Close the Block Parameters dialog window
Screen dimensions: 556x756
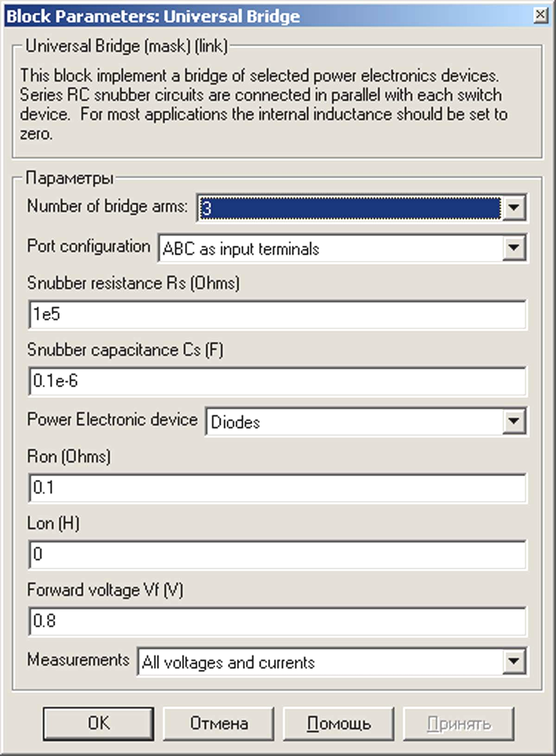[540, 16]
